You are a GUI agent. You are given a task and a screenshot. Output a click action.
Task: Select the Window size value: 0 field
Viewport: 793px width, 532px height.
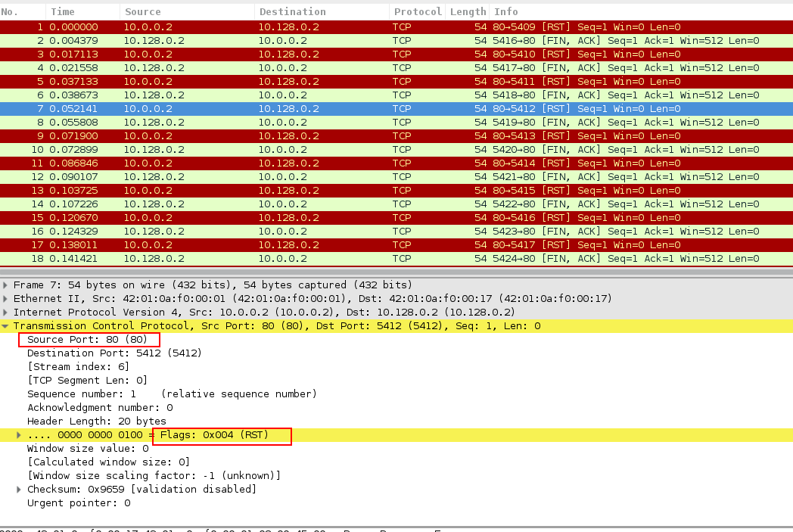[x=88, y=449]
